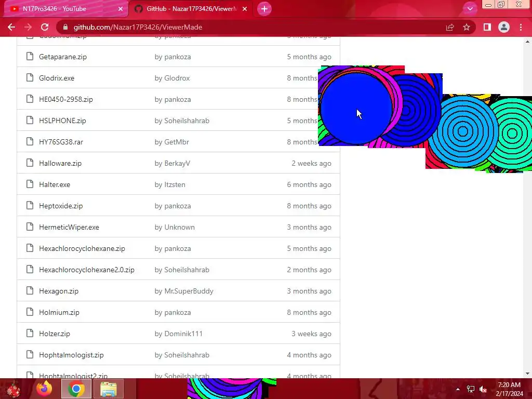The width and height of the screenshot is (532, 399).
Task: Go back with the browser back arrow
Action: pos(11,27)
